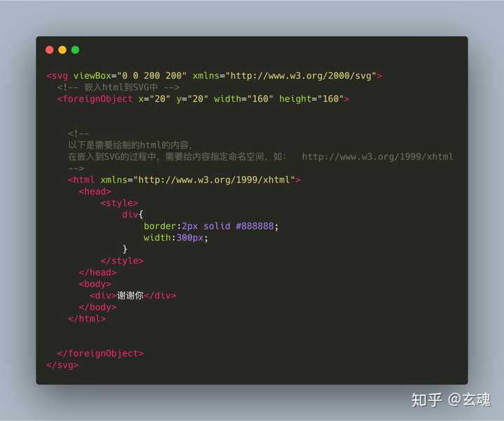
Task: Click the opening <foreignObject tag
Action: click(x=94, y=99)
